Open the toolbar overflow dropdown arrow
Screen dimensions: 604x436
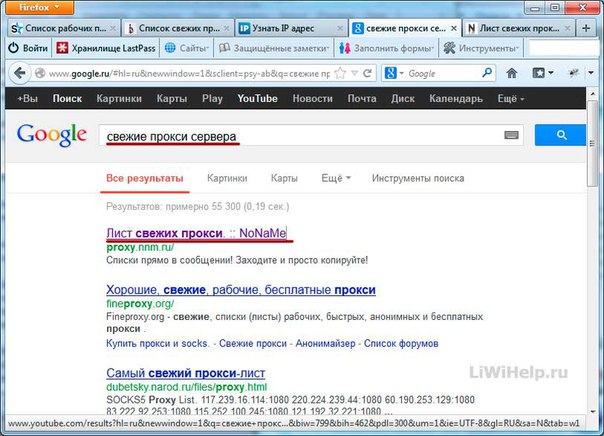coord(591,73)
